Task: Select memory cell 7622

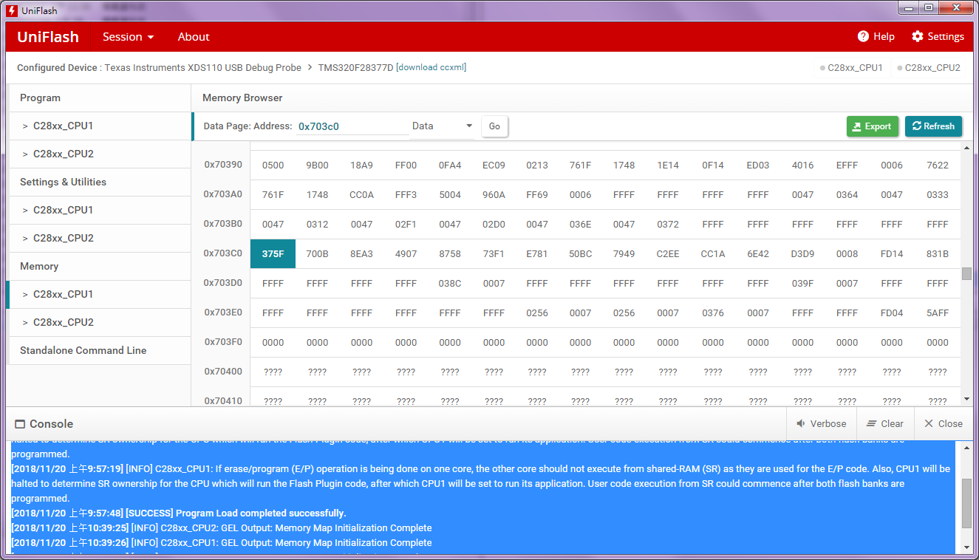Action: 938,165
